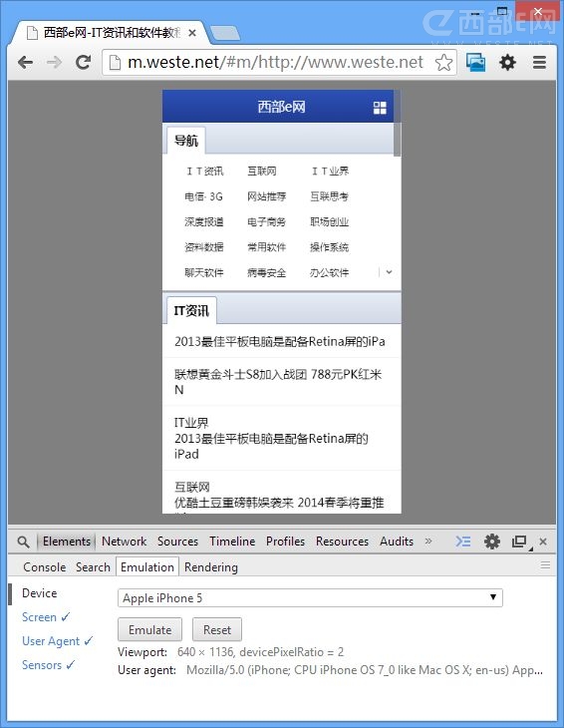Viewport: 564px width, 728px height.
Task: Select the 导航 tab on the page
Action: point(186,141)
